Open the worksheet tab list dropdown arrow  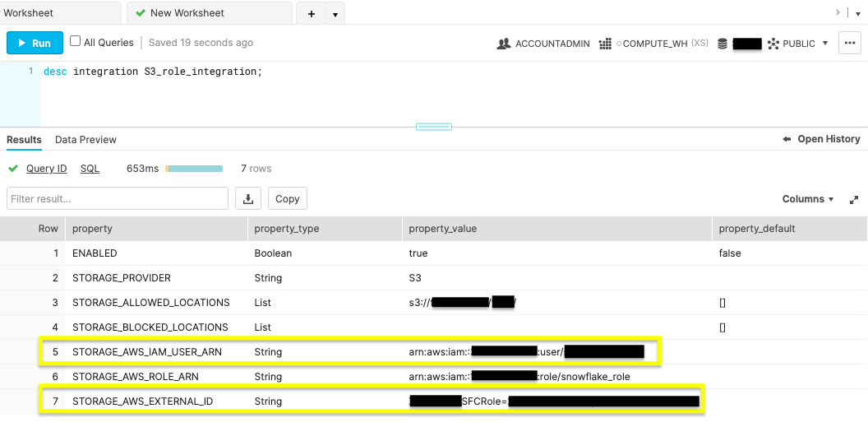pyautogui.click(x=334, y=14)
